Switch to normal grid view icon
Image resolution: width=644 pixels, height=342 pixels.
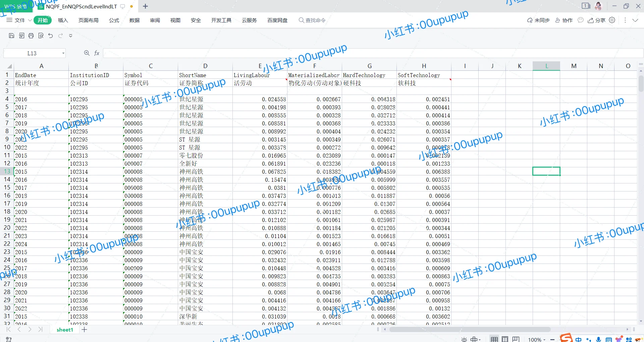(494, 339)
